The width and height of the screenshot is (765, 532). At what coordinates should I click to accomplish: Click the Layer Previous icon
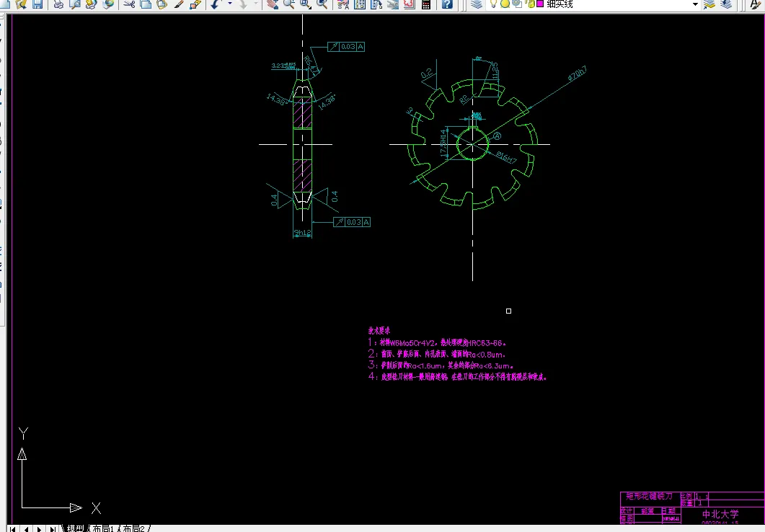(x=727, y=4)
